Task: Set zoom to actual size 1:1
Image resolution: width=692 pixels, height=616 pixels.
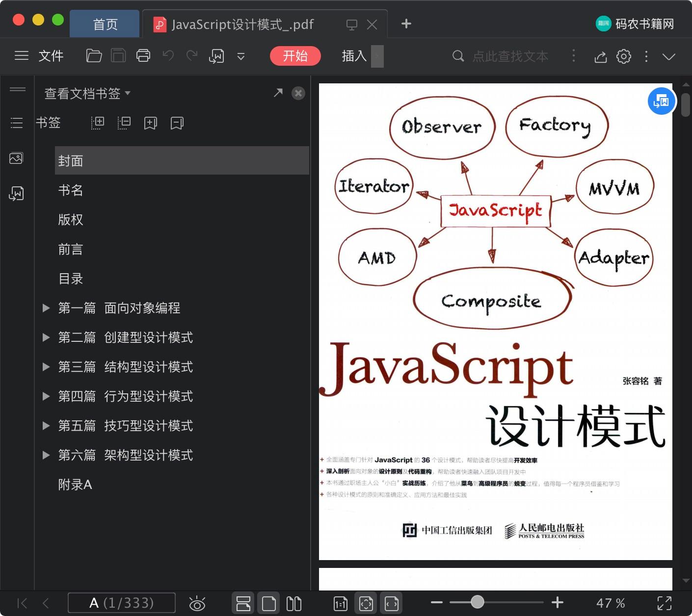Action: click(x=340, y=604)
